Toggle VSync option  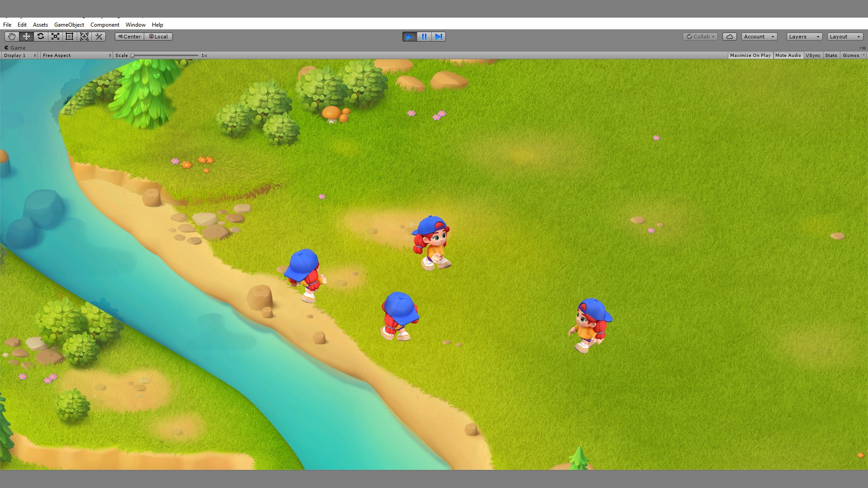[813, 56]
